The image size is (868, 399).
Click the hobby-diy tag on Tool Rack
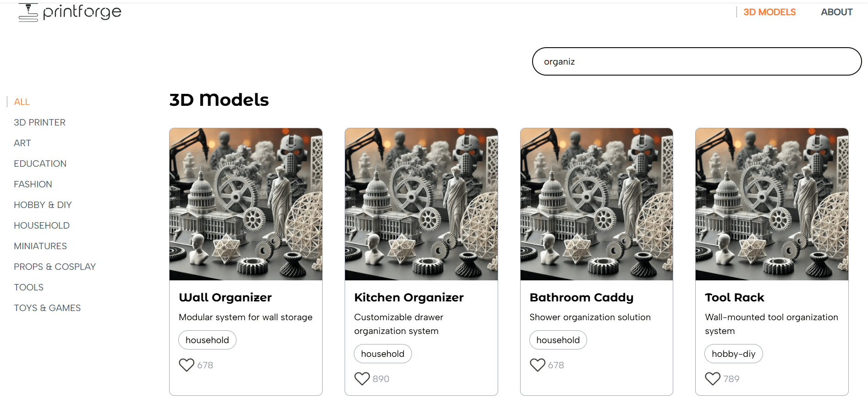733,354
